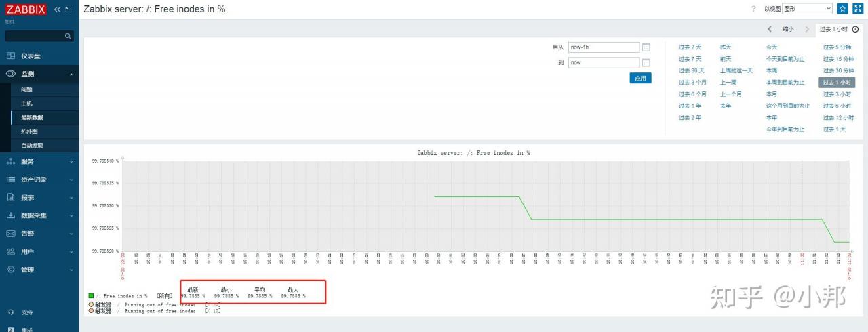Select 上一周 time range

coord(728,83)
